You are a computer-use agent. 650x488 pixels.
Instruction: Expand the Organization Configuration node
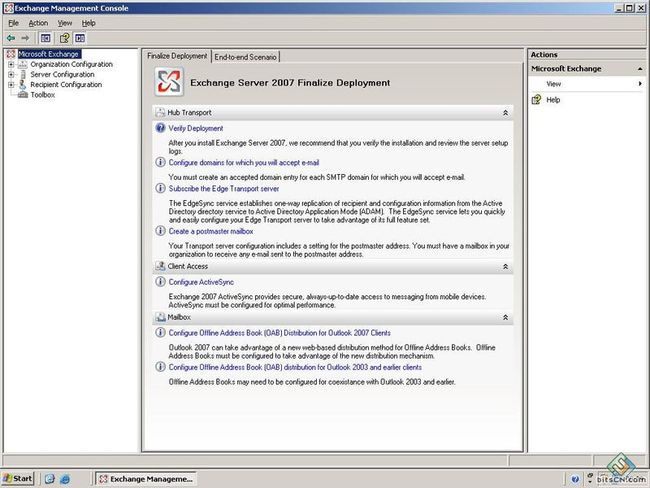(11, 64)
